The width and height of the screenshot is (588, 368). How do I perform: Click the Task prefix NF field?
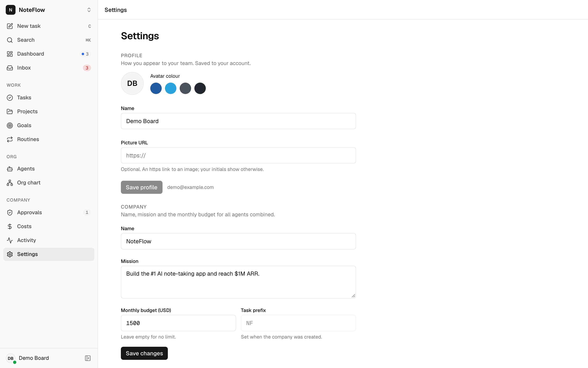298,323
